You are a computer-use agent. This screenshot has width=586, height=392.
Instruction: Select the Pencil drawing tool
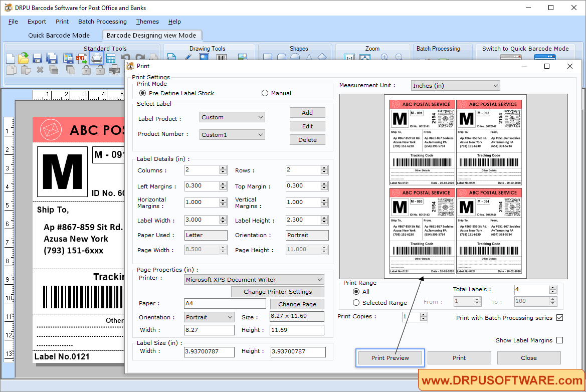(188, 57)
